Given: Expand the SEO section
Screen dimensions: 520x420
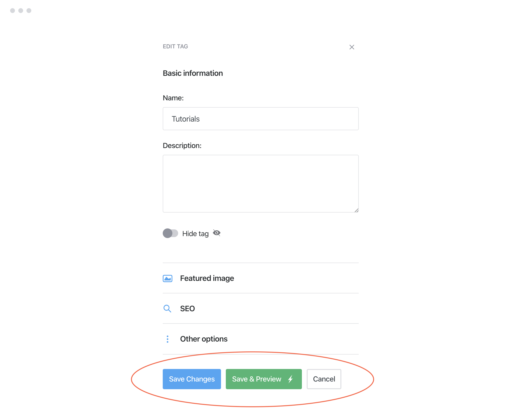Looking at the screenshot, I should [x=188, y=309].
